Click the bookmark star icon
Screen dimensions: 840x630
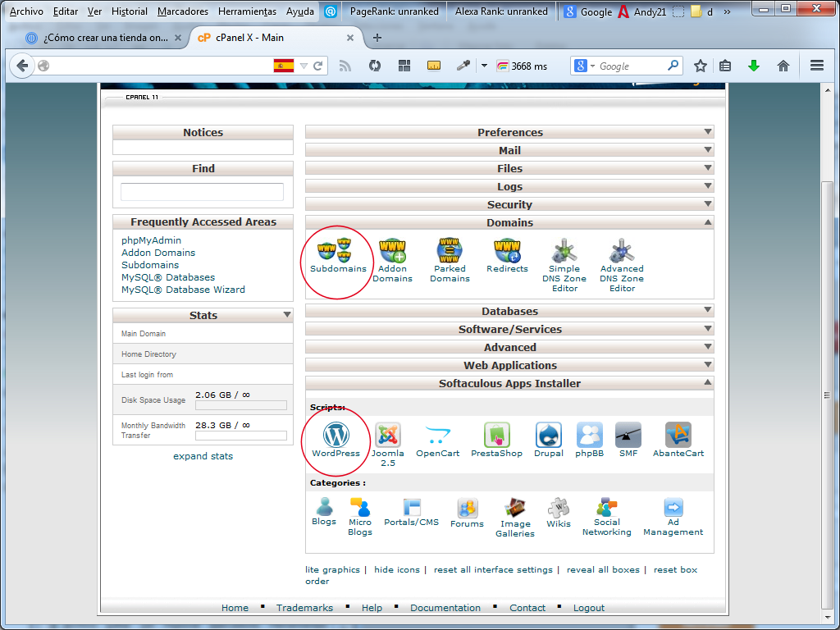[x=701, y=66]
